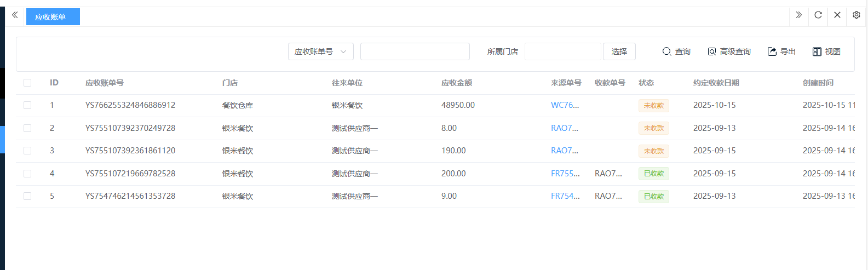Select the checkbox for row ID 4

click(x=27, y=174)
